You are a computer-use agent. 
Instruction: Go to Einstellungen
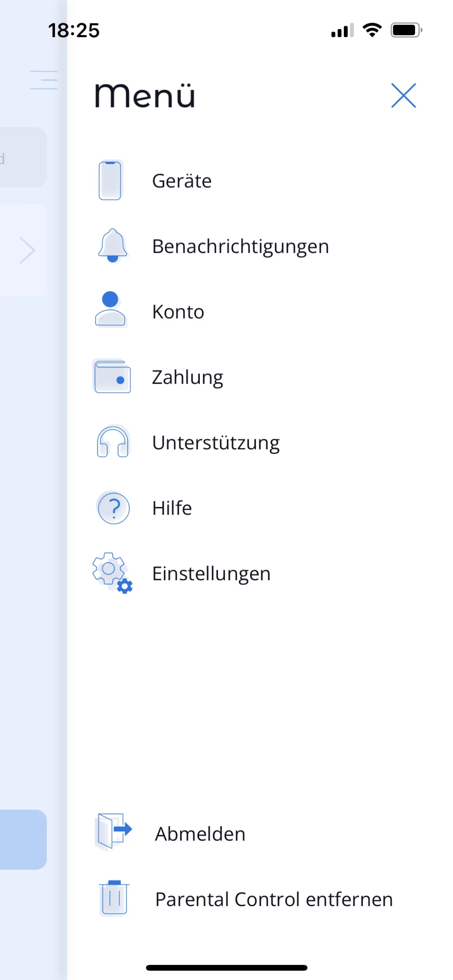click(211, 574)
